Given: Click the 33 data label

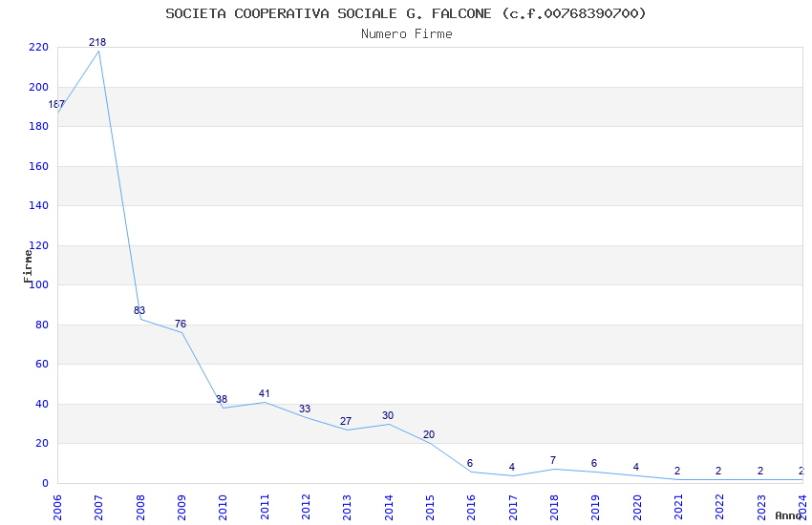Looking at the screenshot, I should (305, 409).
